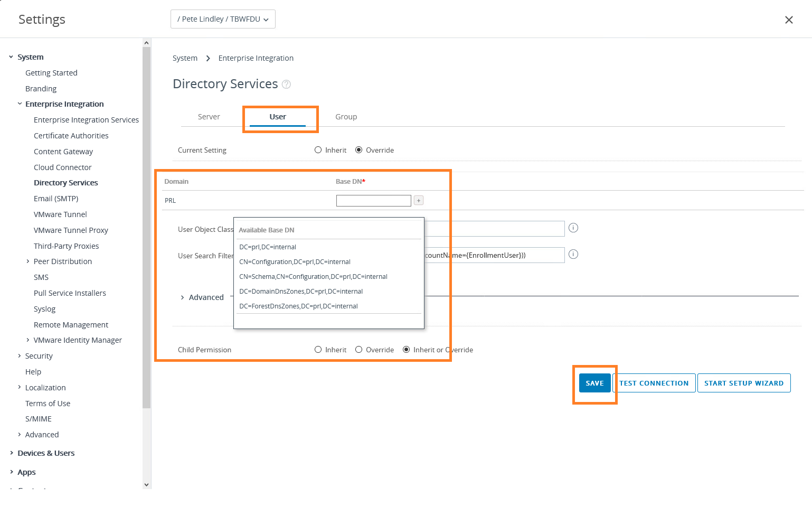This screenshot has width=812, height=506.
Task: Choose Inherit or Override child permission
Action: pyautogui.click(x=407, y=350)
